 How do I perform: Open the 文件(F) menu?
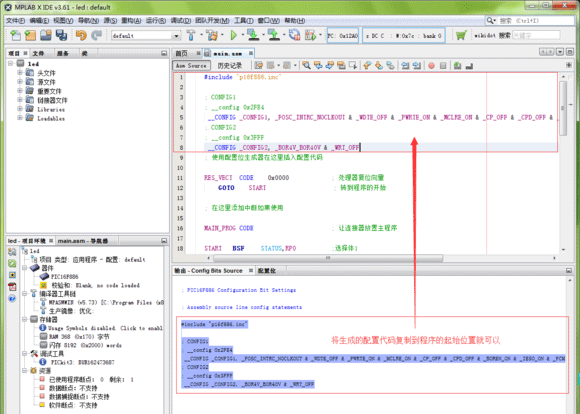coord(16,20)
